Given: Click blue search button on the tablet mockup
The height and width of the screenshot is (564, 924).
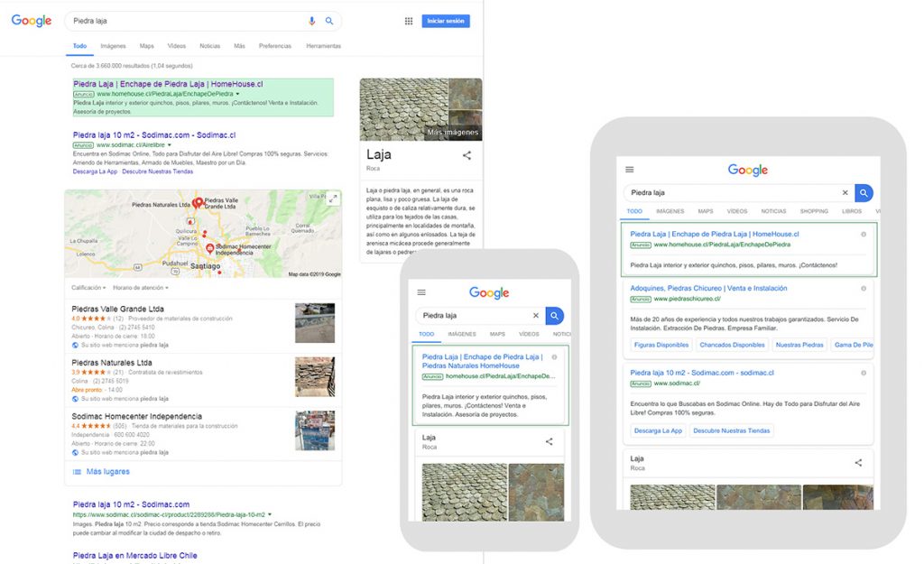Looking at the screenshot, I should (864, 193).
